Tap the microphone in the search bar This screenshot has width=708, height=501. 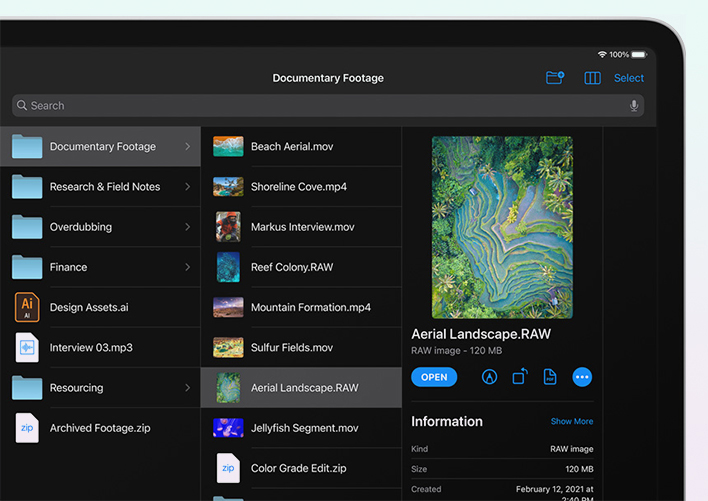(x=634, y=106)
